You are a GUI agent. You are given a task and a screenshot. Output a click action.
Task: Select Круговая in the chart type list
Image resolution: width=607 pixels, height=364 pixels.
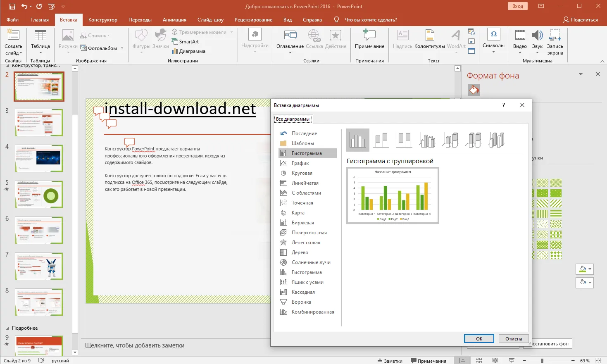pyautogui.click(x=302, y=173)
